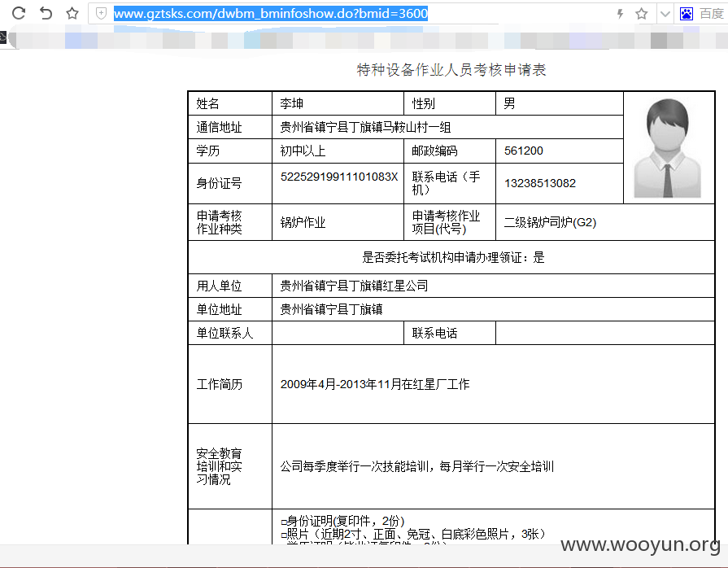Click the ID number 52252919911101083X
The height and width of the screenshot is (568, 728).
[339, 177]
